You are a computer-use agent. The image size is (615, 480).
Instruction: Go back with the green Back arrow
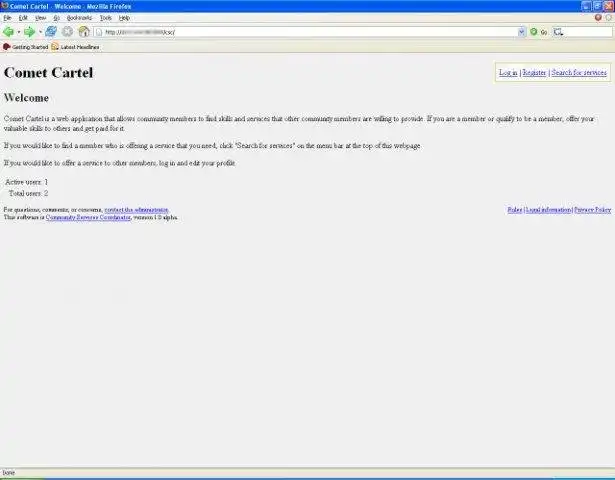click(x=8, y=32)
